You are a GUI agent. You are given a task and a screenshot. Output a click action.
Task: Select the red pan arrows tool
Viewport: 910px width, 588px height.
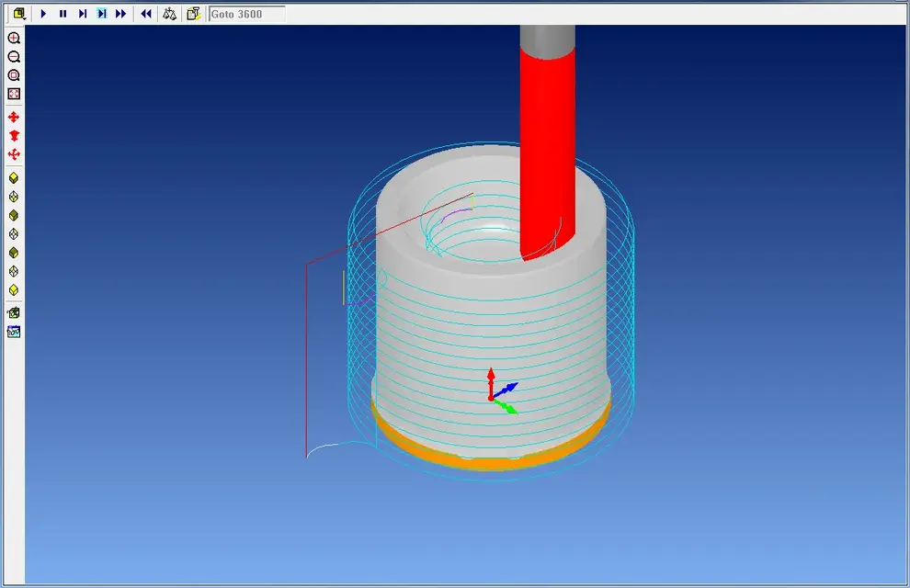(x=14, y=117)
